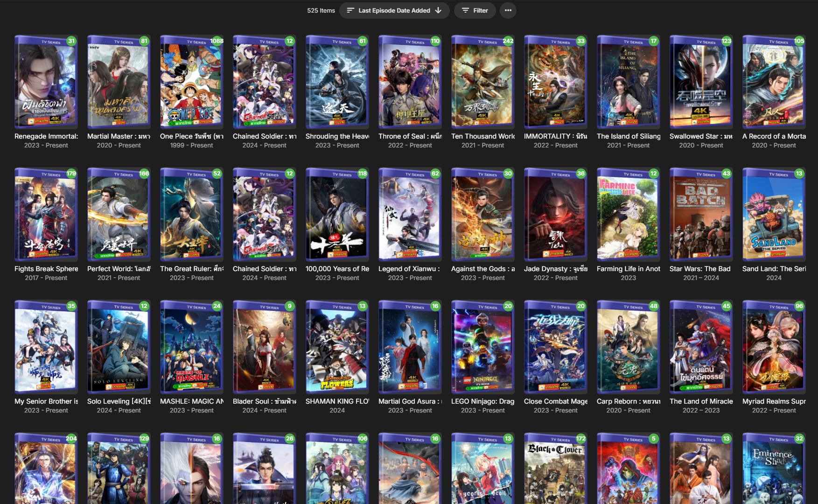Open the Jade Dynasty poster
The image size is (818, 504).
point(555,215)
